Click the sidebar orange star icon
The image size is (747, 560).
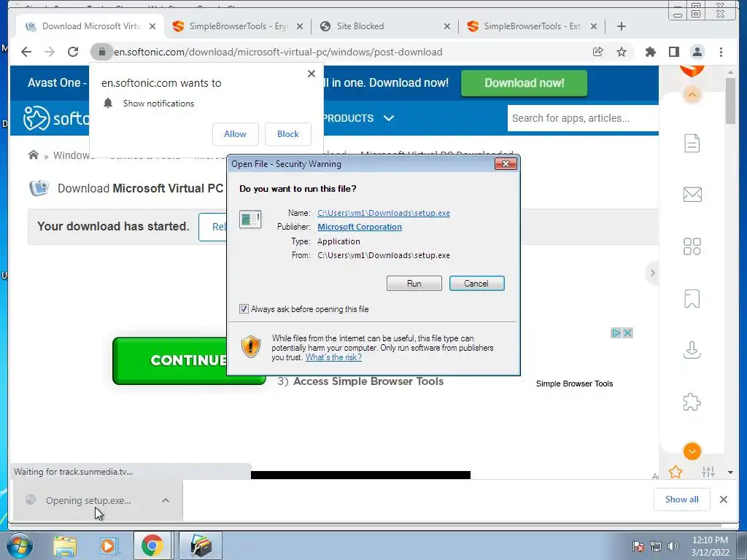coord(675,472)
